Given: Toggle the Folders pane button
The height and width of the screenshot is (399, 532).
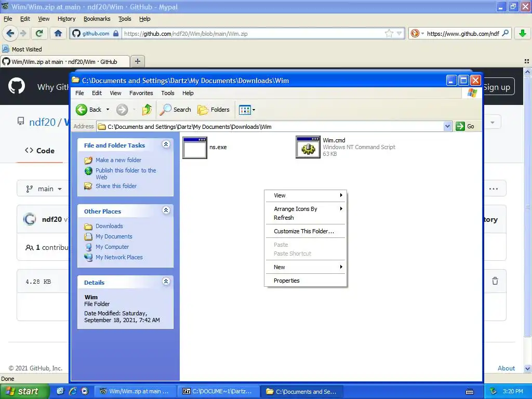Looking at the screenshot, I should point(214,110).
